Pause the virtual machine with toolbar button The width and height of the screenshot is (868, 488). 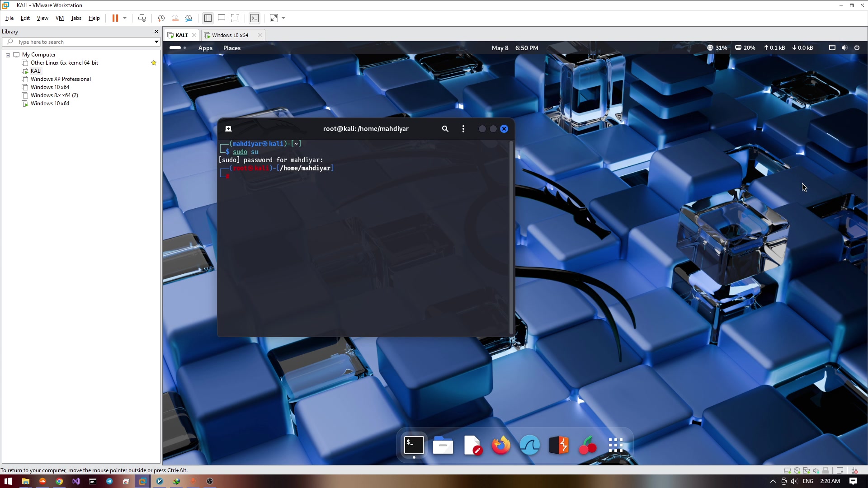click(115, 18)
